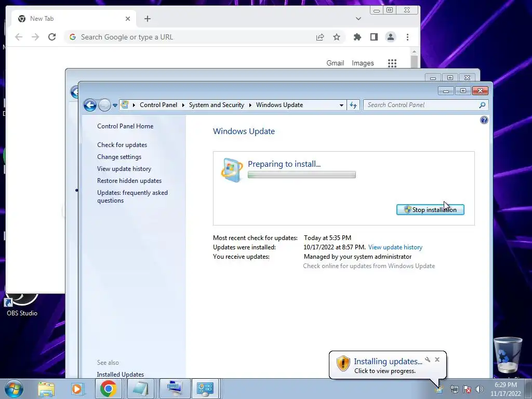
Task: Dismiss the Installing updates balloon with X
Action: pos(437,360)
